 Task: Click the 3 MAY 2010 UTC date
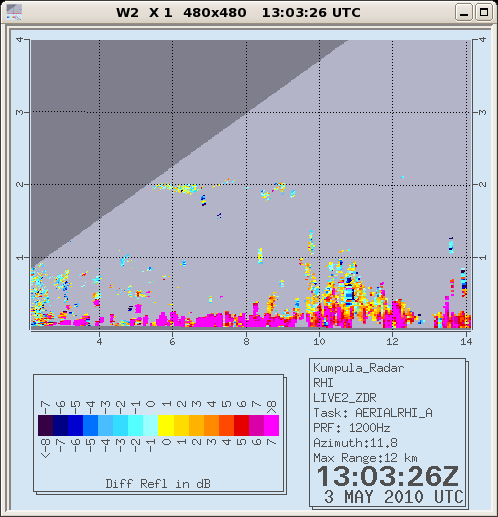(394, 497)
